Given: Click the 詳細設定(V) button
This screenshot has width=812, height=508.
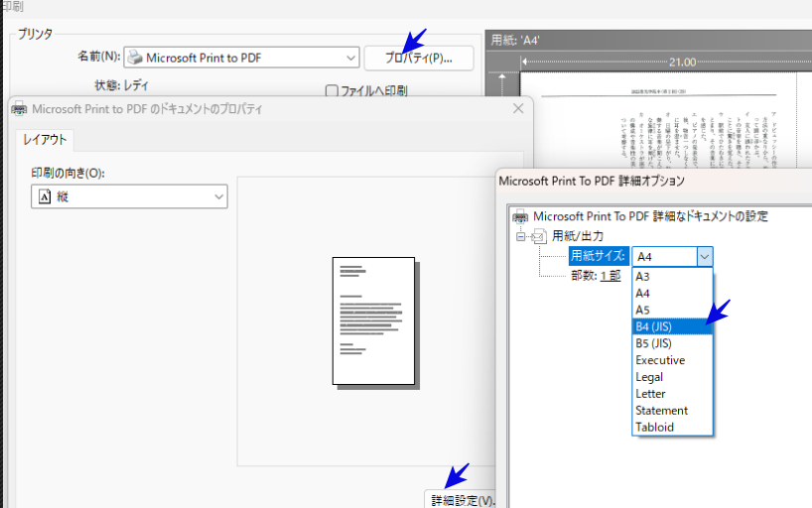Looking at the screenshot, I should click(461, 500).
